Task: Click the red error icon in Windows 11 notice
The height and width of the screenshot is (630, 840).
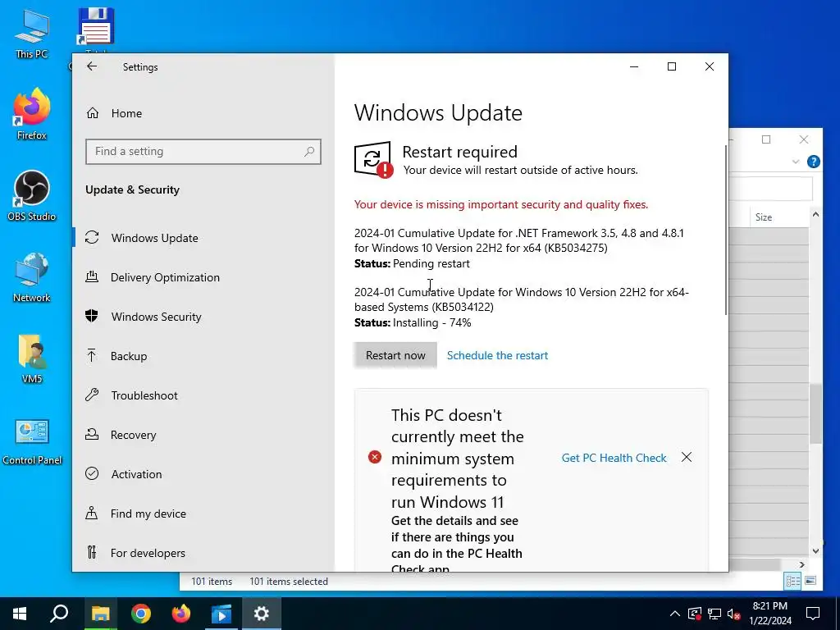Action: (374, 457)
